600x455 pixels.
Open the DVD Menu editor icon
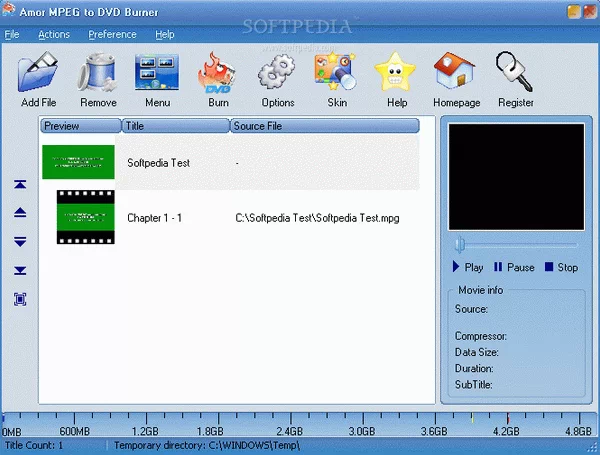(x=157, y=72)
